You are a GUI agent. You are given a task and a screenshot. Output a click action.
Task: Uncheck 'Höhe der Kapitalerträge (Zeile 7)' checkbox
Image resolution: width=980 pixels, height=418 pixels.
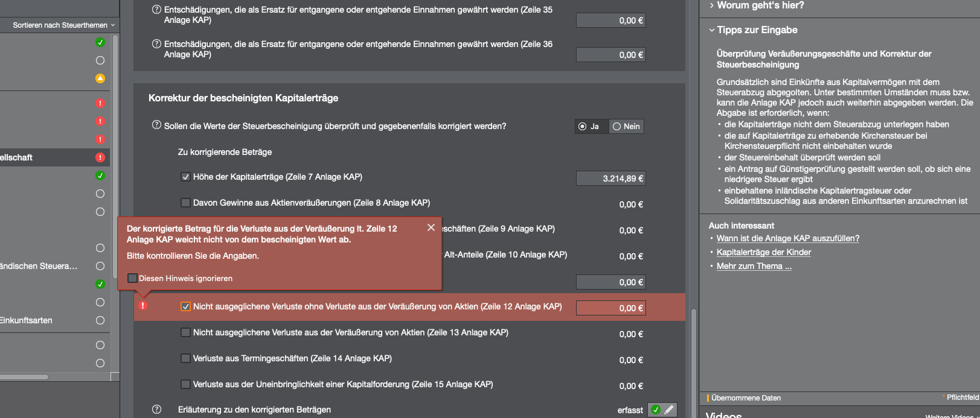[186, 177]
